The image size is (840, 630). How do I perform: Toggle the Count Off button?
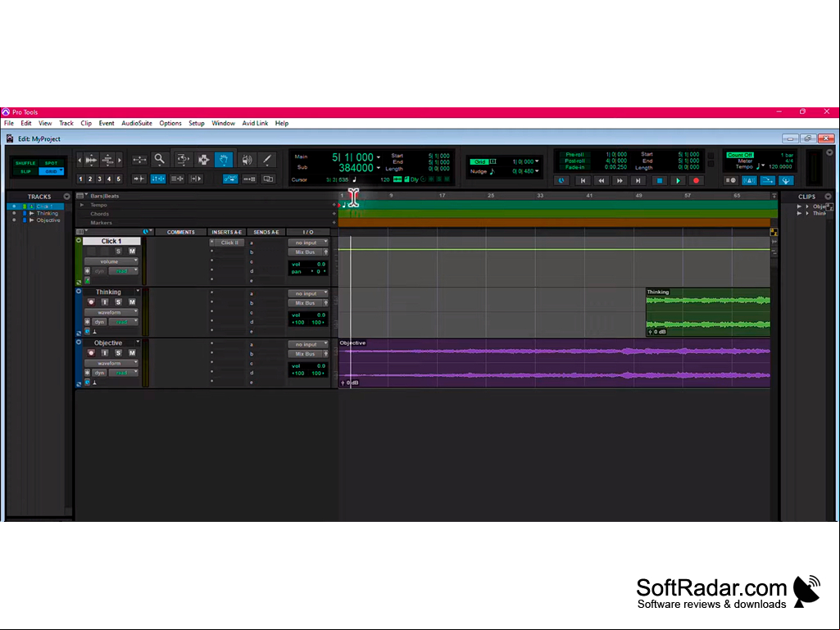click(x=740, y=155)
